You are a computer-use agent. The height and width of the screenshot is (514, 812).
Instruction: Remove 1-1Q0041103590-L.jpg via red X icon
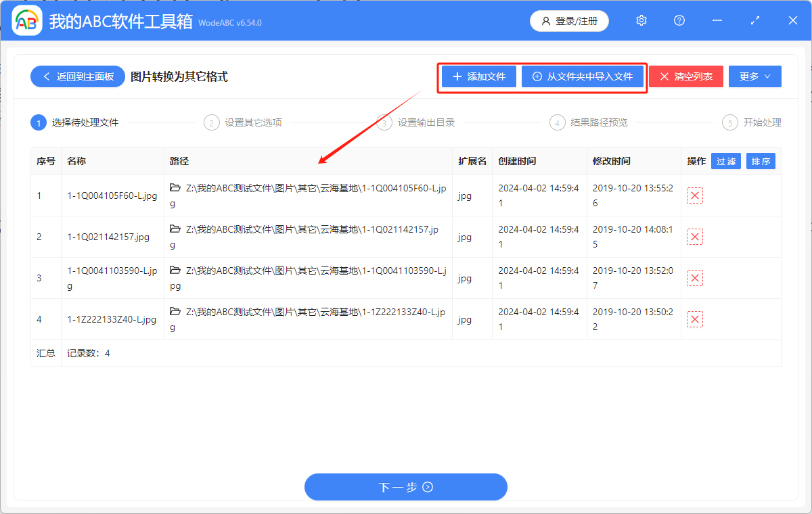click(x=694, y=277)
